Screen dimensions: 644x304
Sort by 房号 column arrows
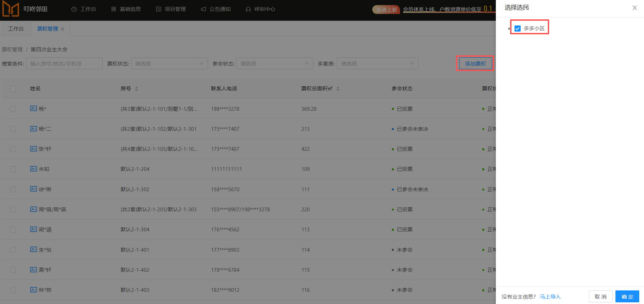pyautogui.click(x=136, y=89)
